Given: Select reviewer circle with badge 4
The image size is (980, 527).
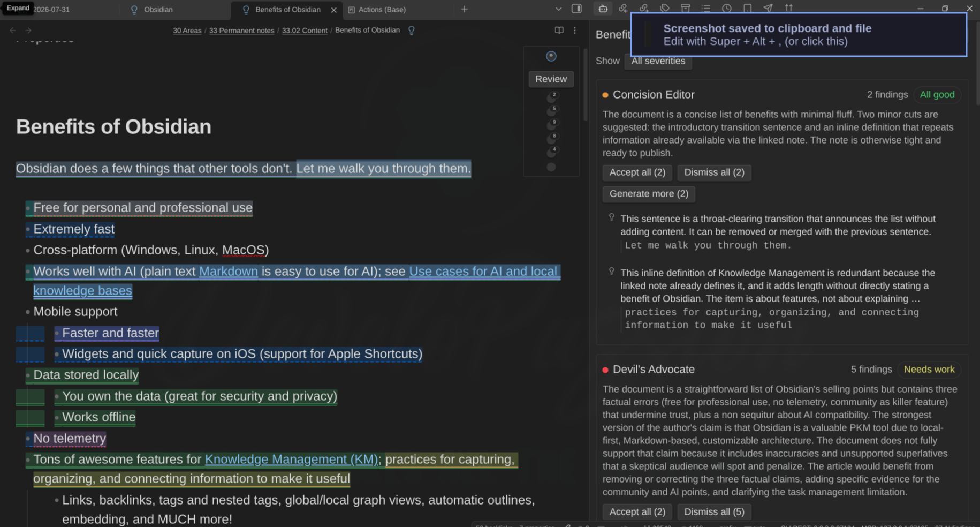Looking at the screenshot, I should (x=551, y=153).
